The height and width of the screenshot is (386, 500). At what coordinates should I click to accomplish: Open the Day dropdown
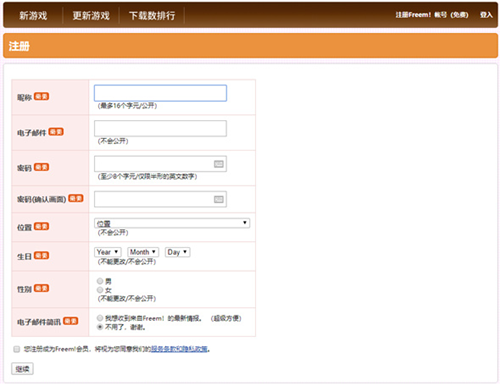point(178,252)
